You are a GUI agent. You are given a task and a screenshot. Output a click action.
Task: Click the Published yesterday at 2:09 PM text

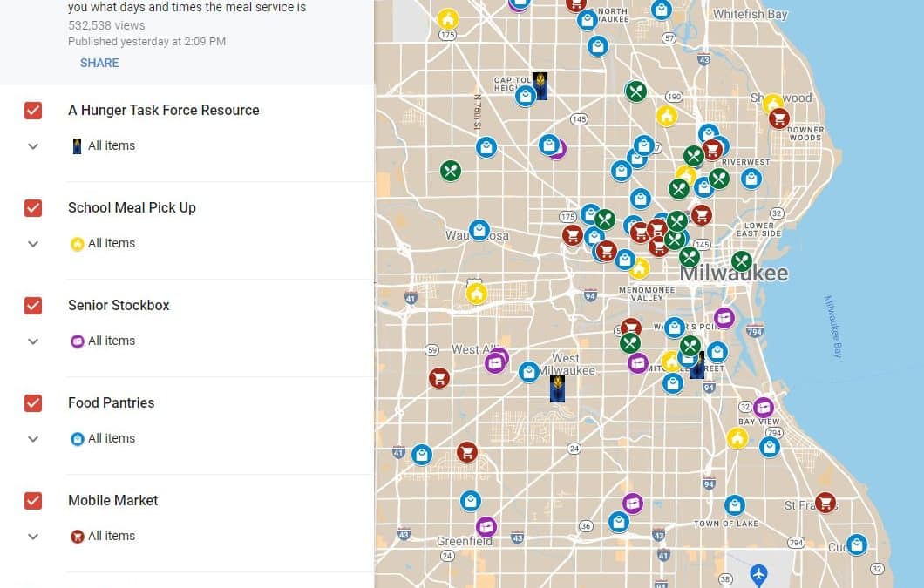click(x=146, y=41)
